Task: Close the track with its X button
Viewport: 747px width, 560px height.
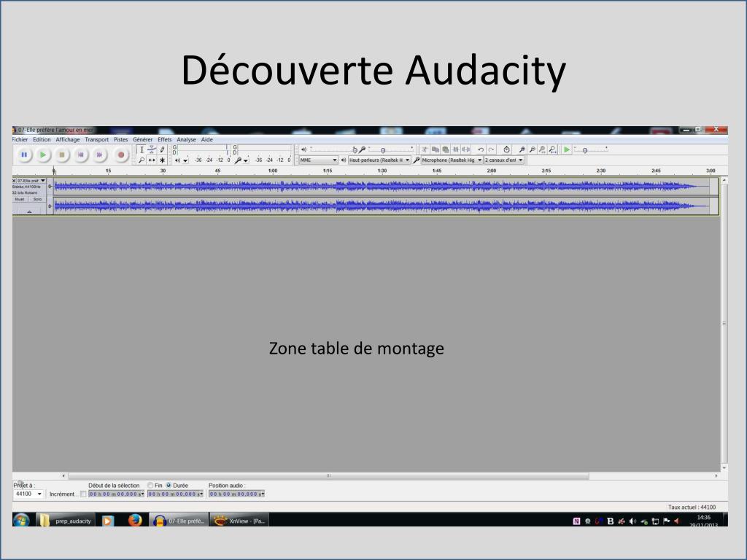Action: tap(14, 181)
